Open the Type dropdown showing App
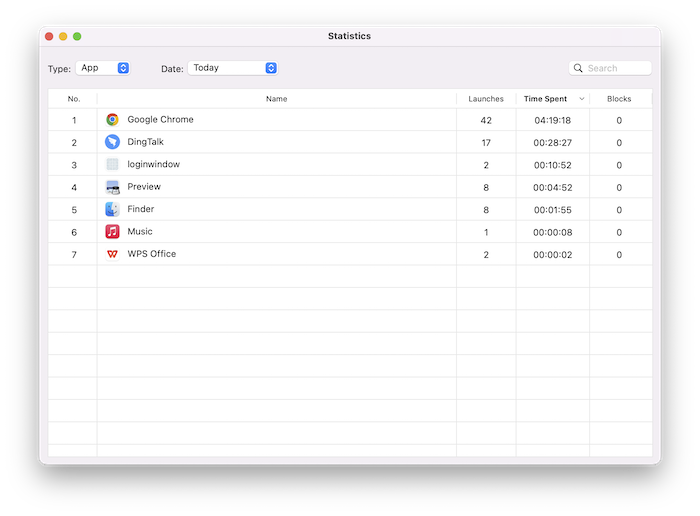This screenshot has width=700, height=516. pyautogui.click(x=103, y=68)
